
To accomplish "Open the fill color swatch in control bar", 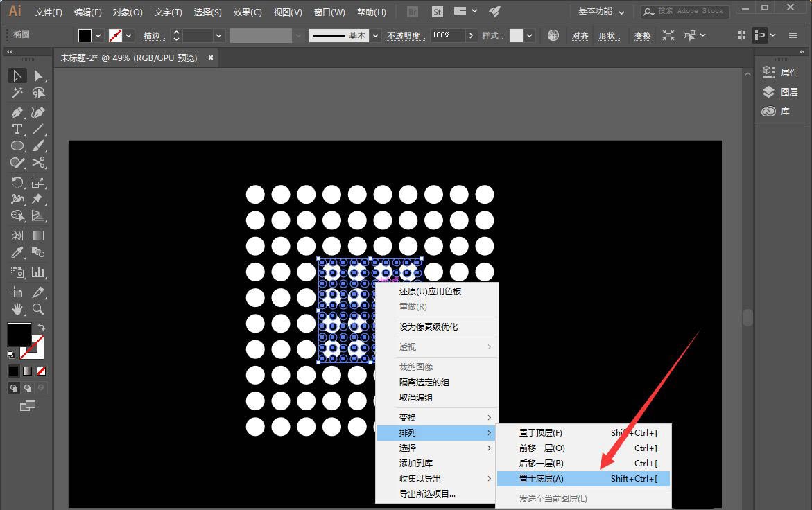I will coord(85,35).
